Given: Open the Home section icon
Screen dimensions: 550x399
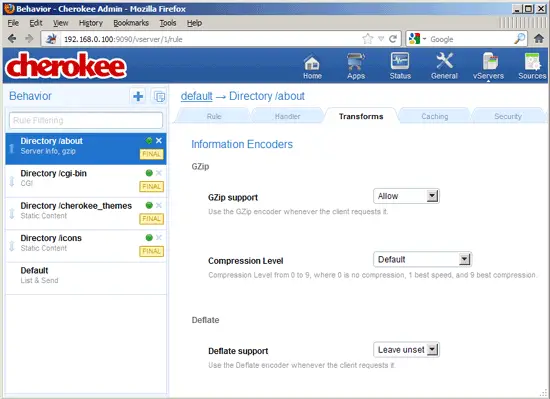Looking at the screenshot, I should pyautogui.click(x=312, y=66).
